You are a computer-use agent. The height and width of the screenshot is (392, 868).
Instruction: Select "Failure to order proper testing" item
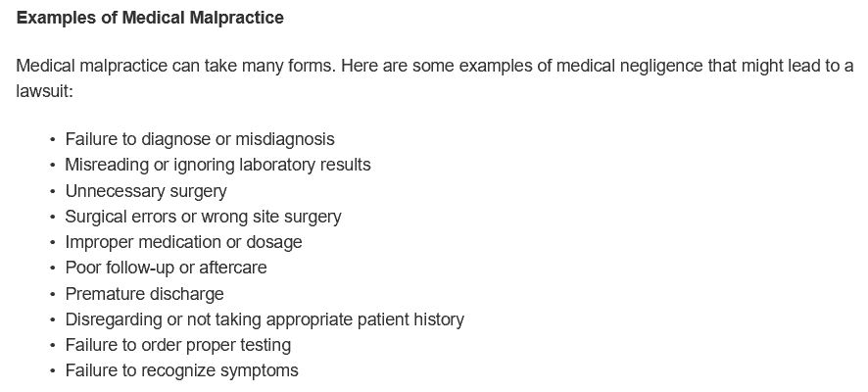(177, 345)
